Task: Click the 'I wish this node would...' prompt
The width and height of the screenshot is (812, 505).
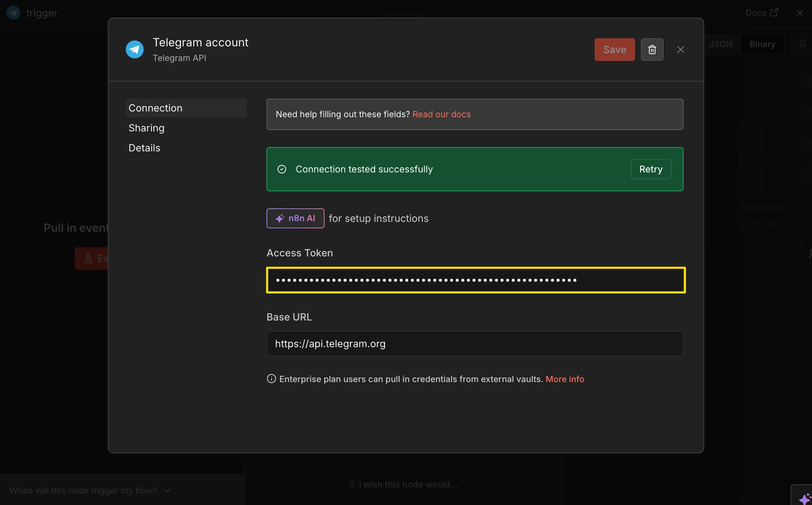Action: [403, 484]
